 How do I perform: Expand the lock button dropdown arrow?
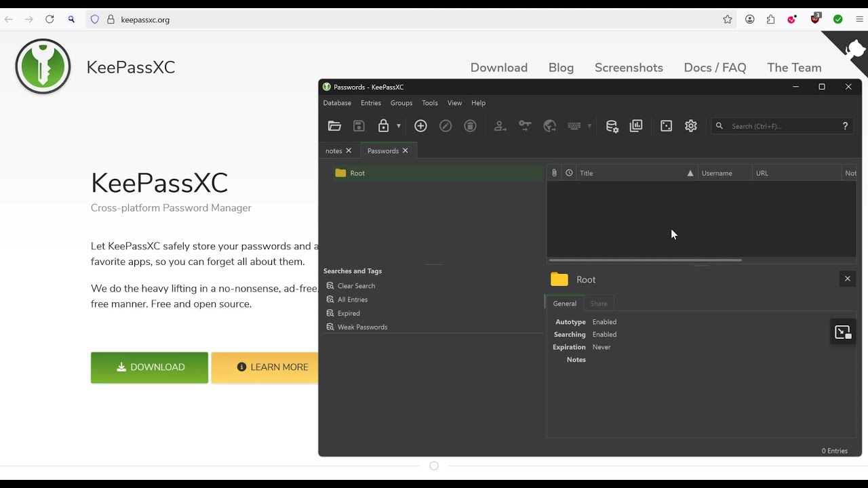[399, 126]
